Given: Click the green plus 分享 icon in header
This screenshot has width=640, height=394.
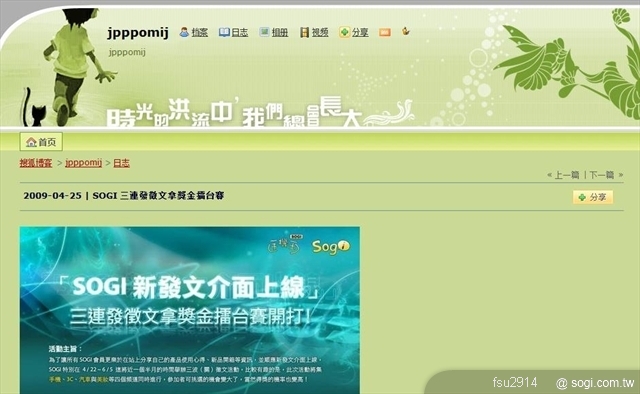Looking at the screenshot, I should pos(344,32).
